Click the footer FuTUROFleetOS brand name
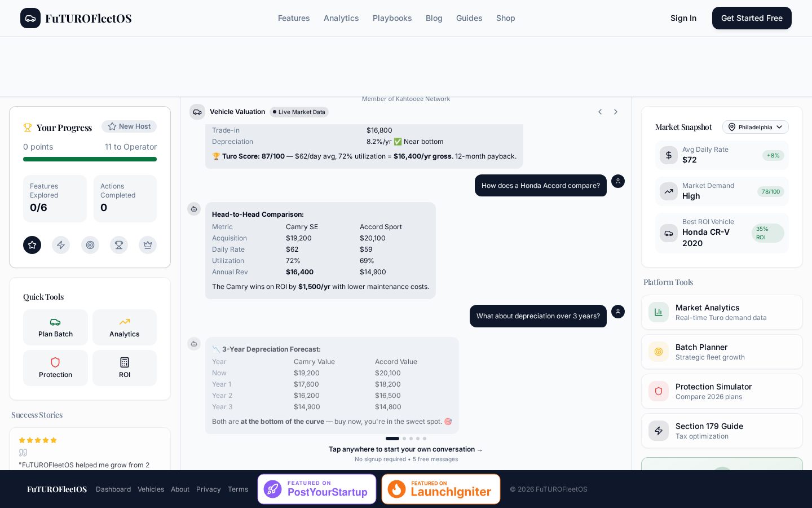 pos(57,489)
